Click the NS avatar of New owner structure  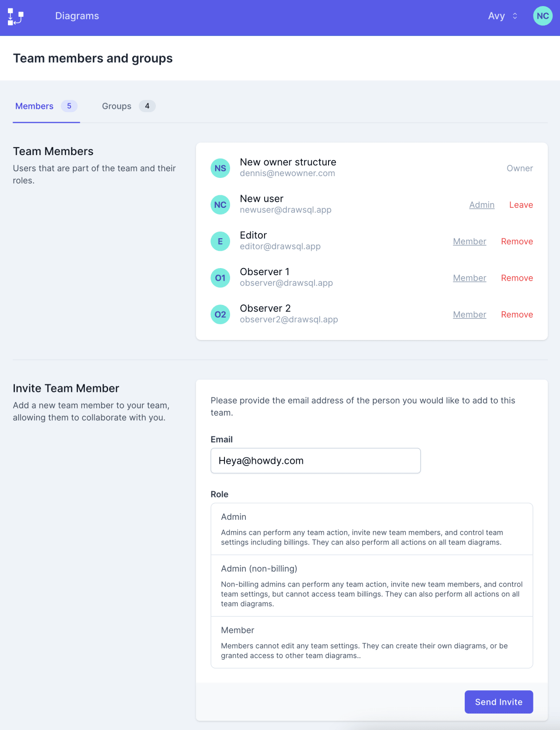(220, 168)
